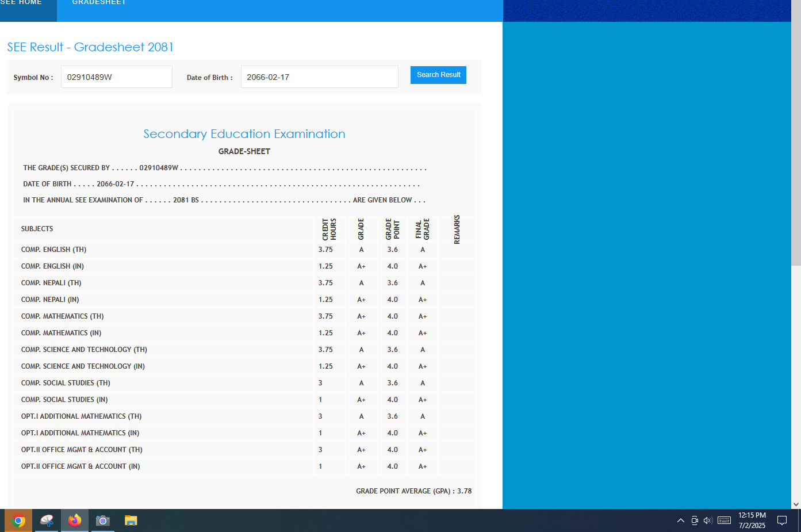Open the taskbar clock and date

pyautogui.click(x=752, y=520)
